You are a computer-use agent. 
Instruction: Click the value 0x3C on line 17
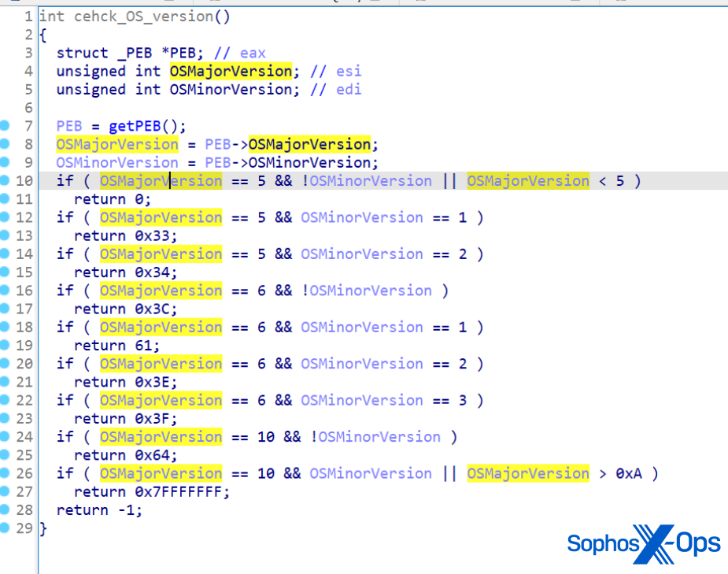coord(152,309)
